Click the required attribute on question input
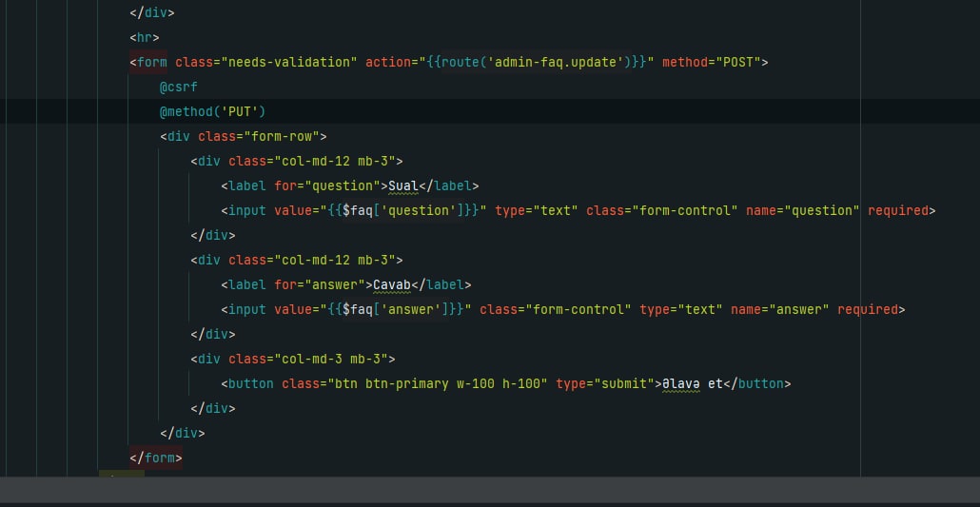 pyautogui.click(x=898, y=210)
